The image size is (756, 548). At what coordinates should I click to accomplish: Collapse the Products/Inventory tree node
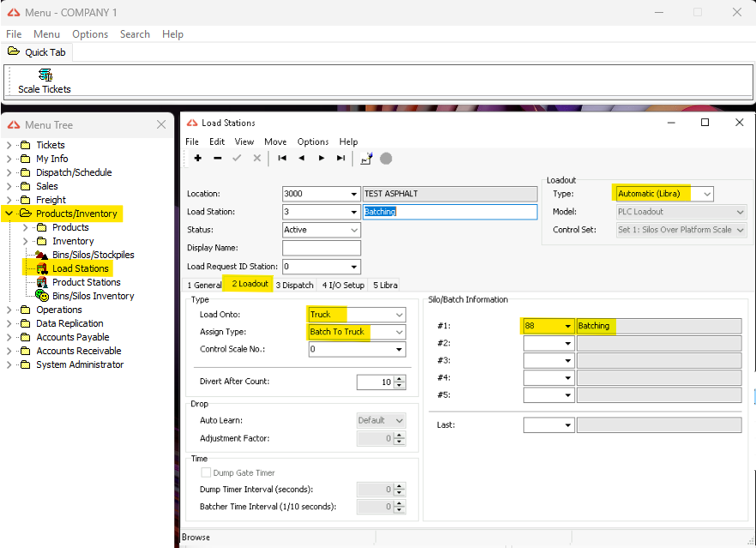pyautogui.click(x=9, y=214)
